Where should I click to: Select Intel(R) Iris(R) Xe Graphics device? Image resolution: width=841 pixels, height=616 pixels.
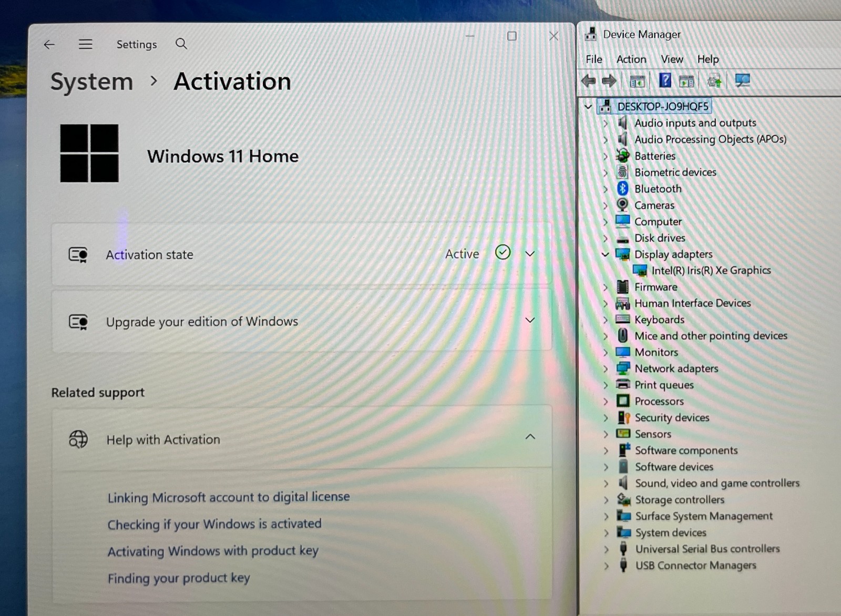click(711, 270)
